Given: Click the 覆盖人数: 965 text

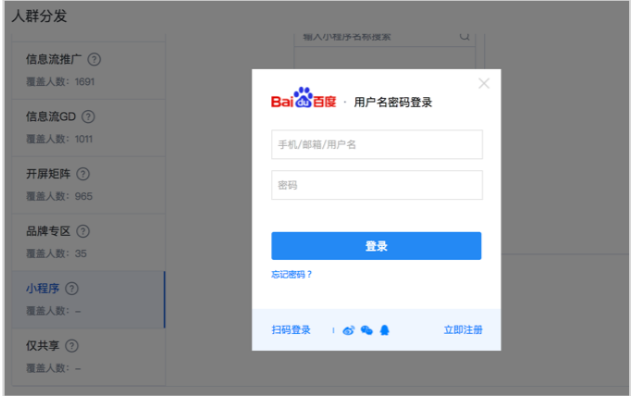Looking at the screenshot, I should point(59,196).
